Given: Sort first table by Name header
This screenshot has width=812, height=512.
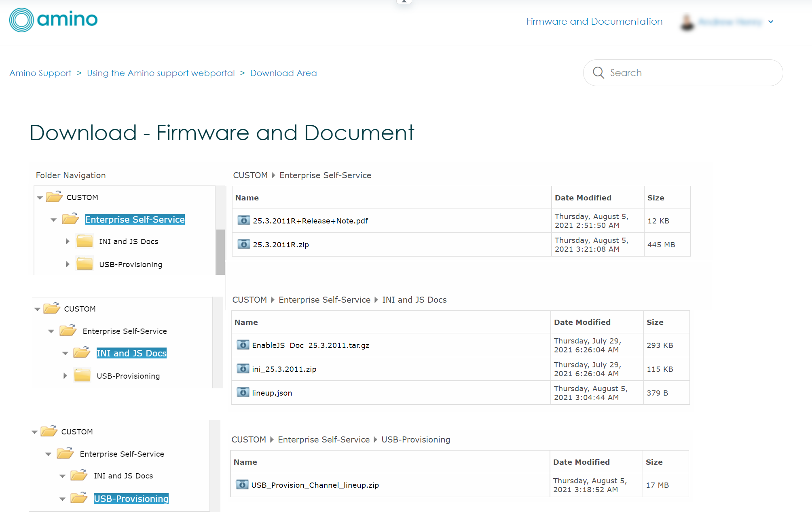Looking at the screenshot, I should [247, 198].
